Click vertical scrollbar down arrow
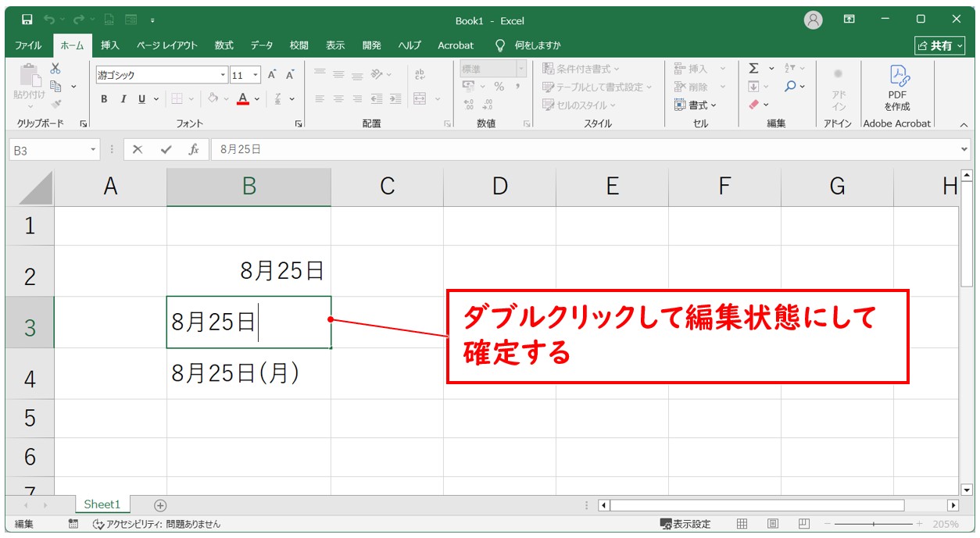This screenshot has width=980, height=538. coord(967,490)
